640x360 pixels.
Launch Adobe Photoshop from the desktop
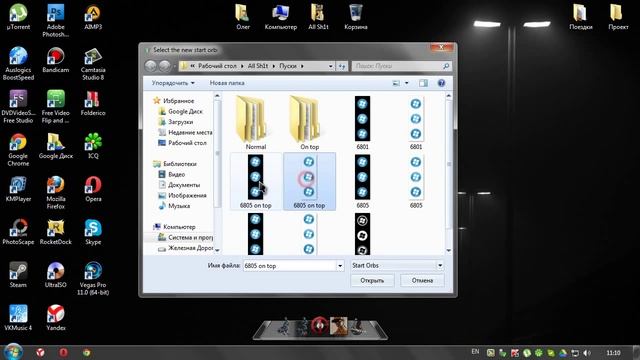point(56,20)
